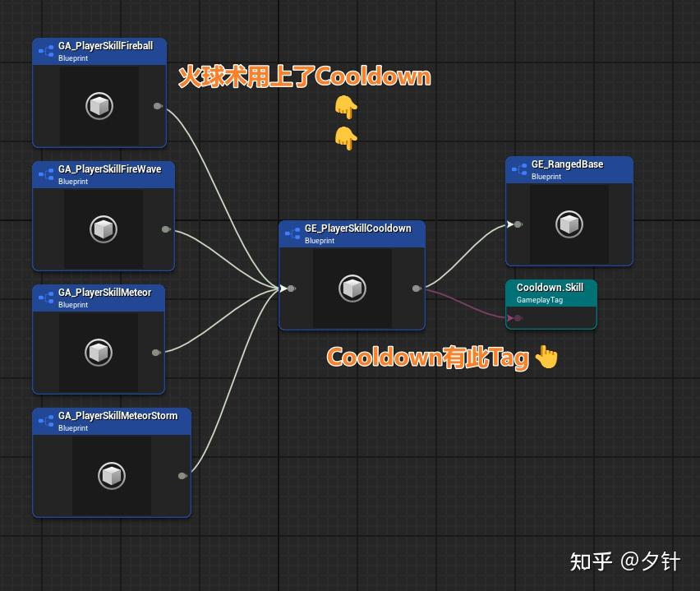This screenshot has height=591, width=700.
Task: Click the blueprint hierarchy icon on GA_PlayerSkillMeteor
Action: coord(46,298)
